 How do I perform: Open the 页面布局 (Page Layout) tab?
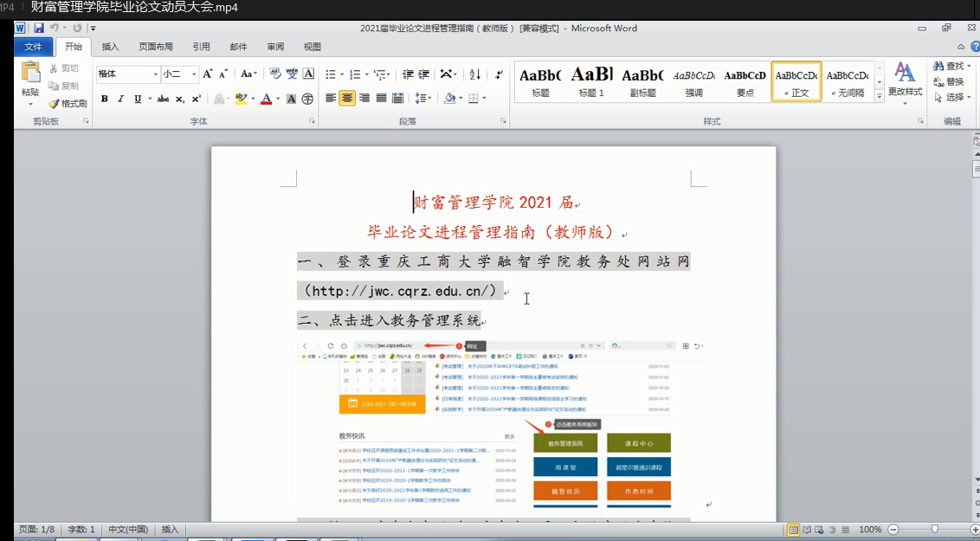156,47
